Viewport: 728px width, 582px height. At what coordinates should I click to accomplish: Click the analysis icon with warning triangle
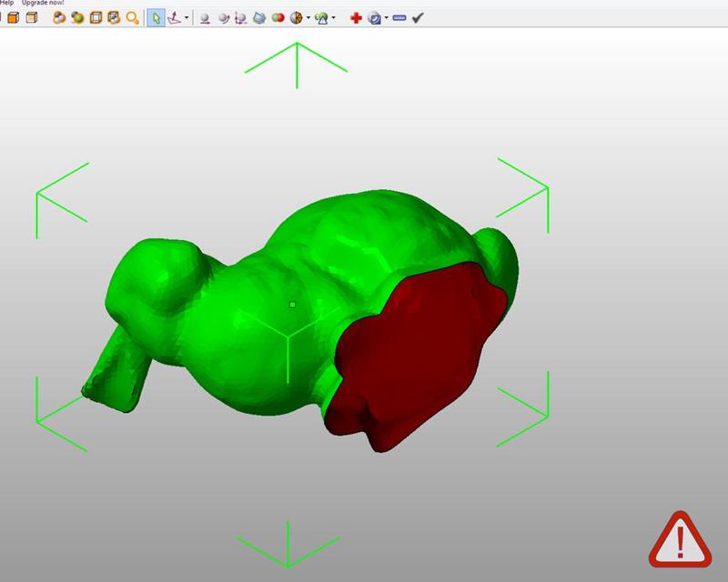tap(321, 18)
